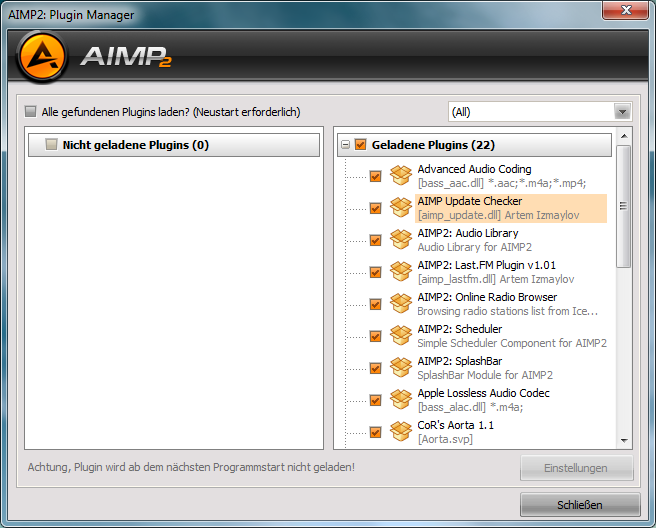
Task: Enable 'Alle gefundenen Plugins laden?' checkbox
Action: 31,111
